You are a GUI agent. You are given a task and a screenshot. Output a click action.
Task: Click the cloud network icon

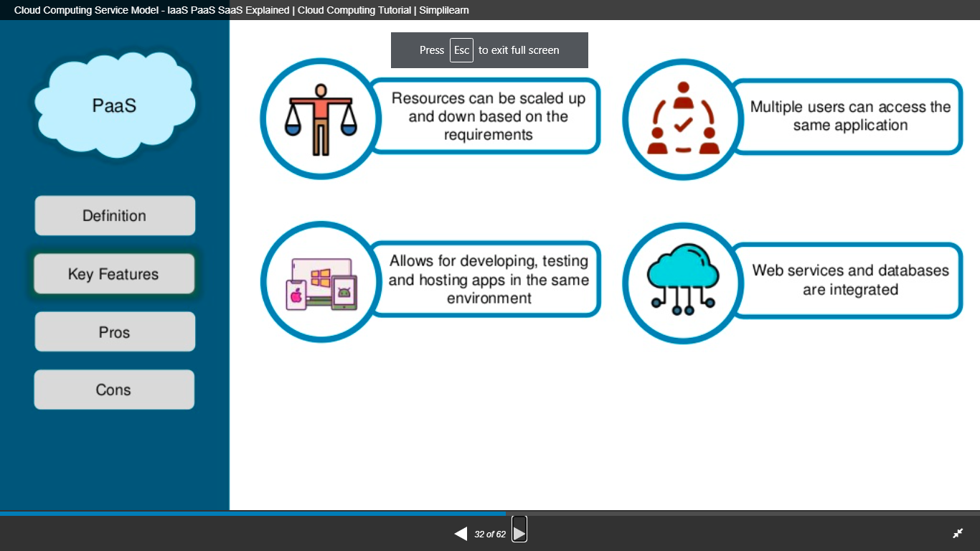683,281
